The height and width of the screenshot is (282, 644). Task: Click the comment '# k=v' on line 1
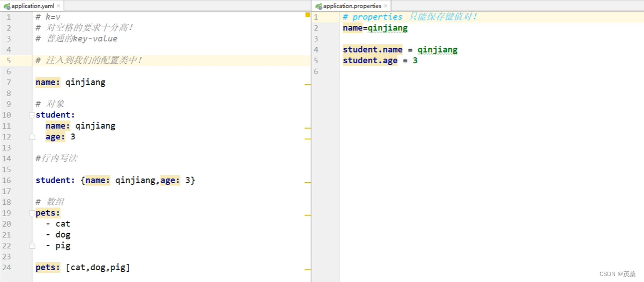pyautogui.click(x=48, y=17)
